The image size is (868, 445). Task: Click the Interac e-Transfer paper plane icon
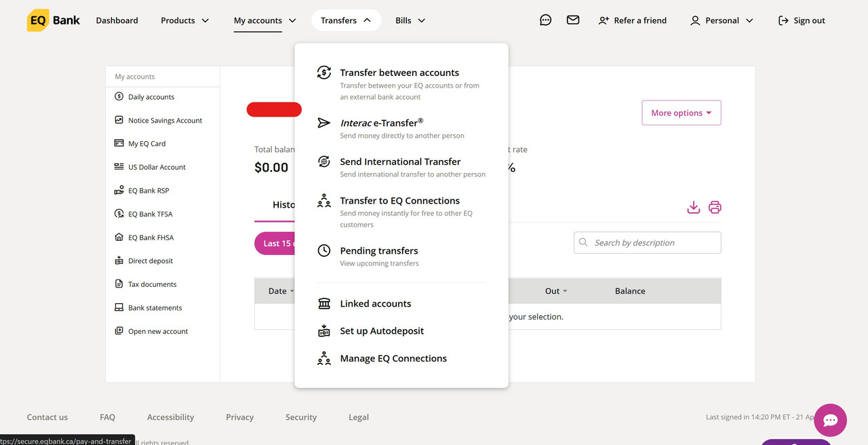324,123
